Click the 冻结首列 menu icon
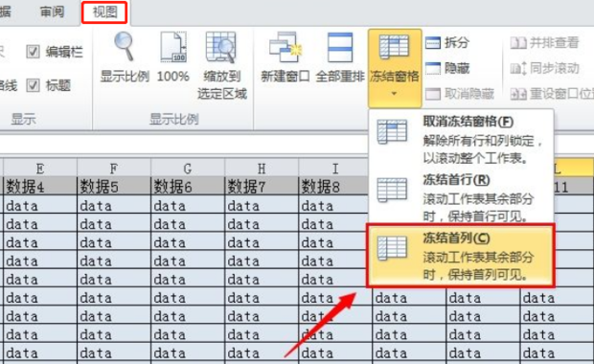This screenshot has height=364, width=594. (x=393, y=248)
